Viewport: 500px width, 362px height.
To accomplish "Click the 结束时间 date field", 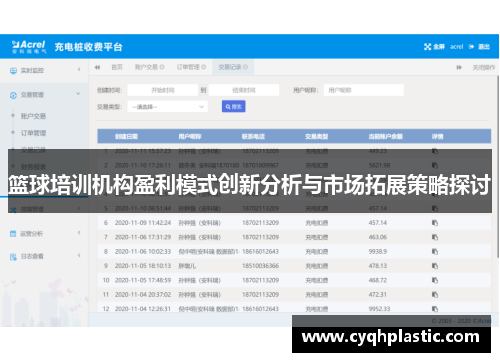I will (x=244, y=90).
